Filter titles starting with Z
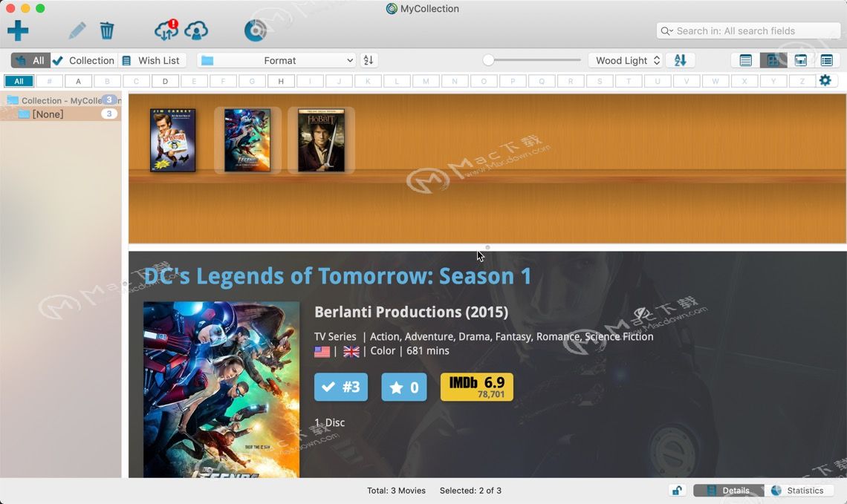The image size is (847, 504). (802, 81)
